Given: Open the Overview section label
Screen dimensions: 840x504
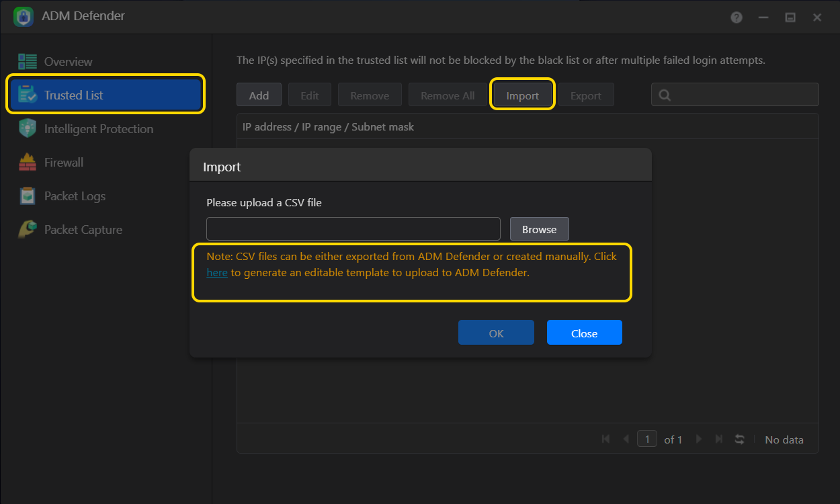Looking at the screenshot, I should (68, 62).
